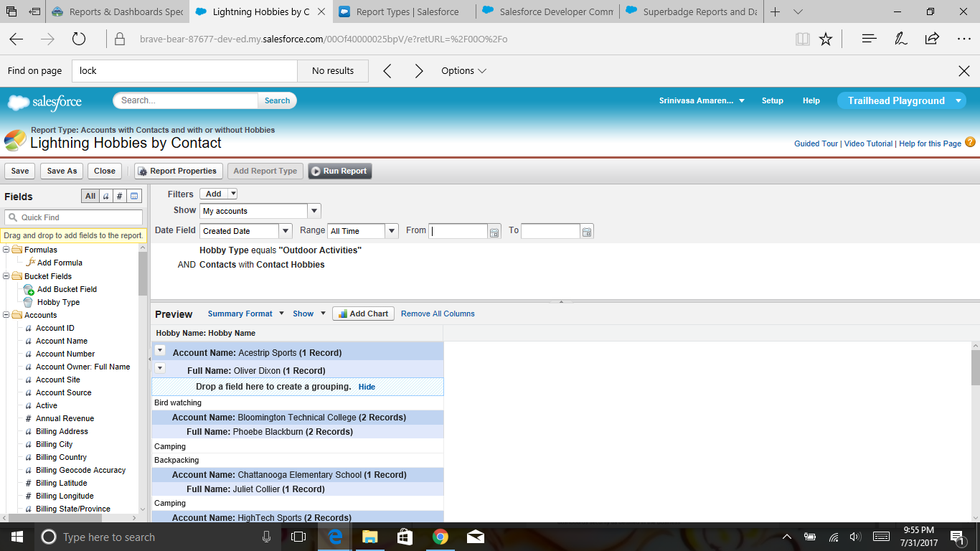Open Windows Start menu
This screenshot has height=551, width=980.
click(x=17, y=537)
